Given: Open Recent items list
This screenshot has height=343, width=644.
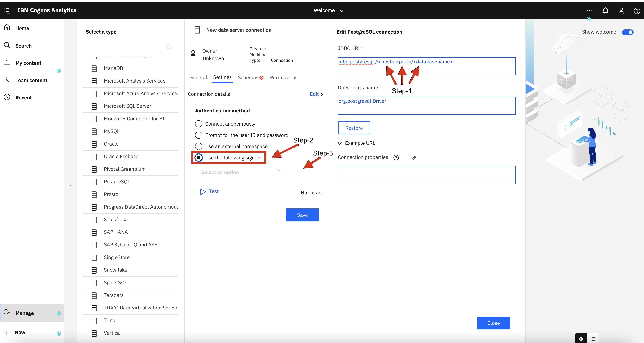Looking at the screenshot, I should point(32,97).
